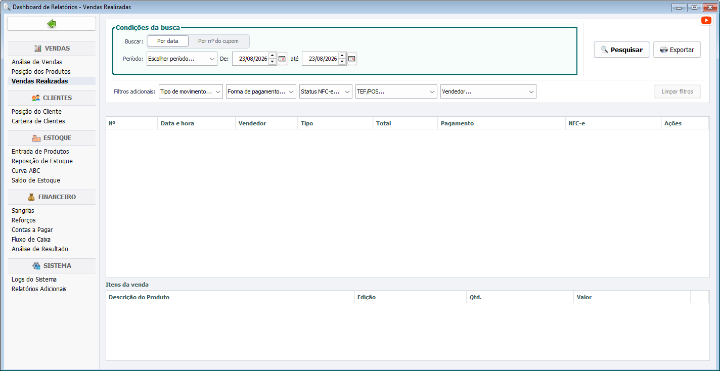Click the VENDAS section header
Image resolution: width=720 pixels, height=371 pixels.
(51, 48)
